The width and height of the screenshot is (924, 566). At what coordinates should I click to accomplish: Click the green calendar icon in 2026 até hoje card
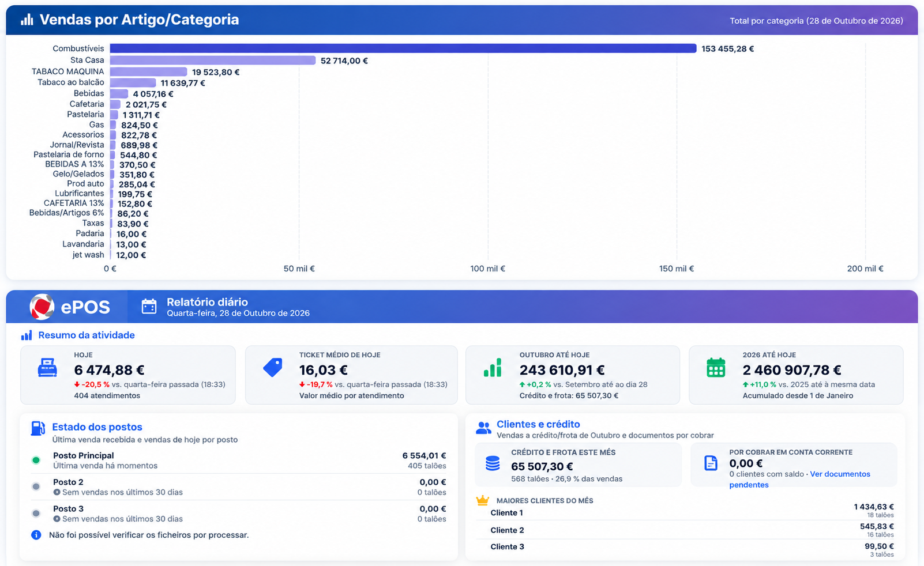point(716,368)
